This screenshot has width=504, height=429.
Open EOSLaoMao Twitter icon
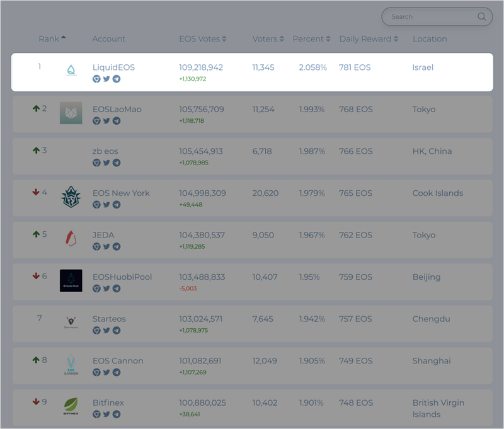coord(106,121)
